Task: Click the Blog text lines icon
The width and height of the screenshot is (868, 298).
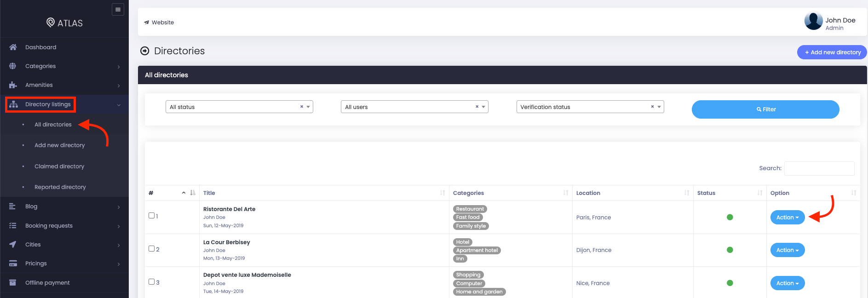Action: coord(12,206)
